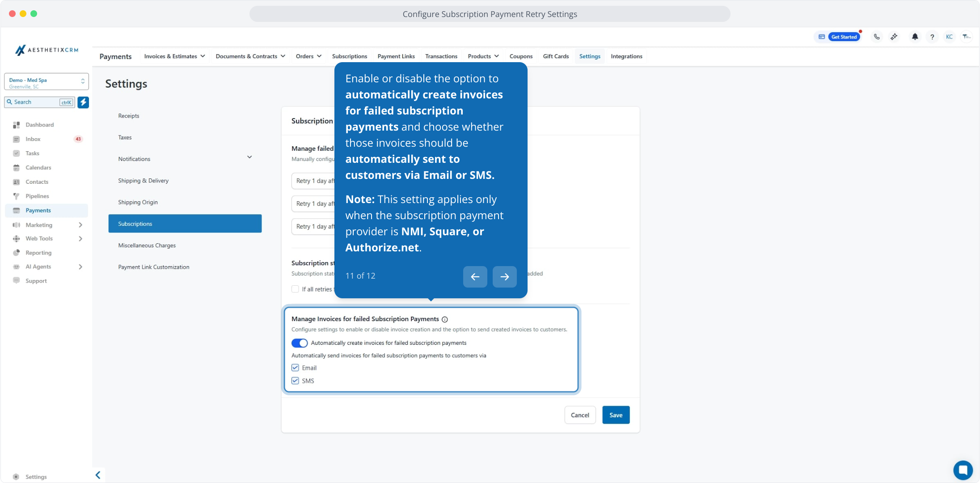Viewport: 980px width, 483px height.
Task: Go to next tour step arrow
Action: click(x=504, y=277)
